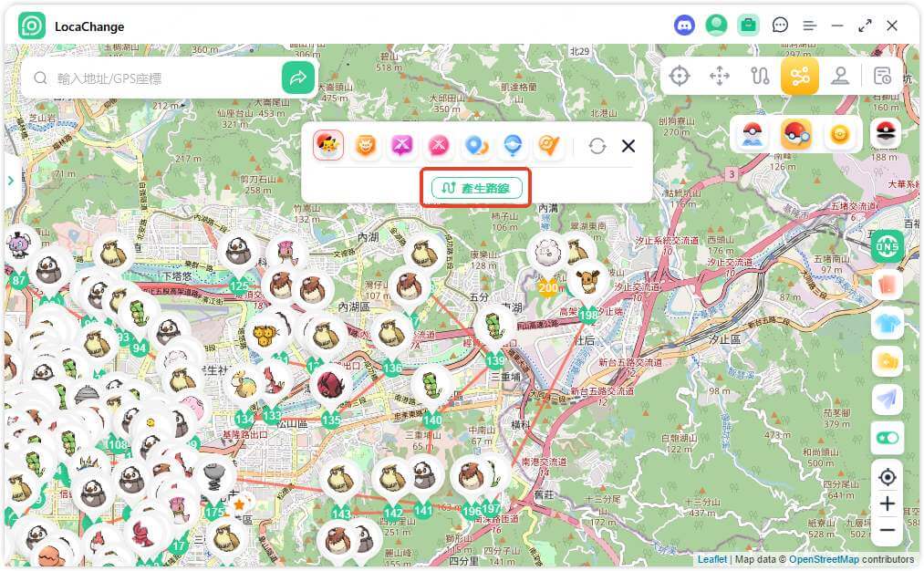The height and width of the screenshot is (571, 924).
Task: Click the green go arrow button
Action: [297, 78]
